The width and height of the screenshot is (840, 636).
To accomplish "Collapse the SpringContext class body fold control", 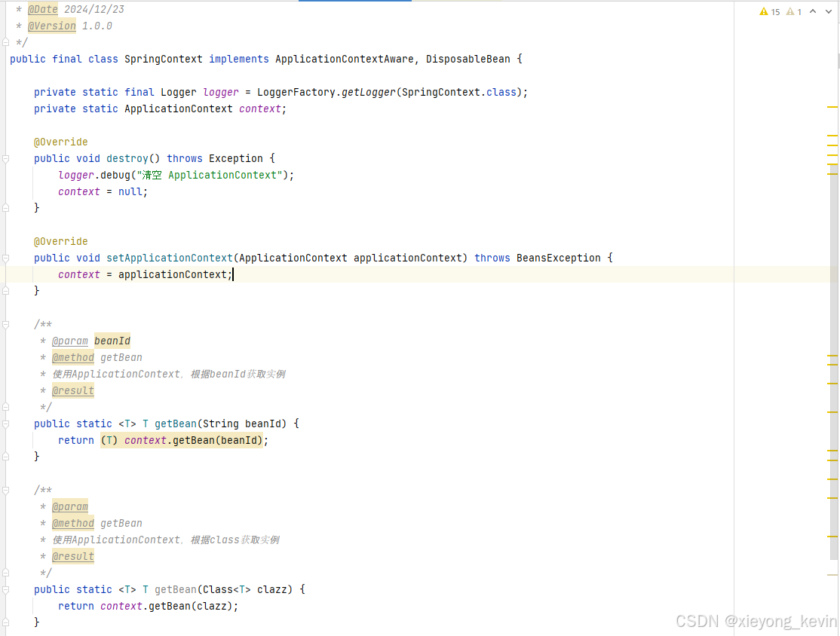I will coord(6,59).
